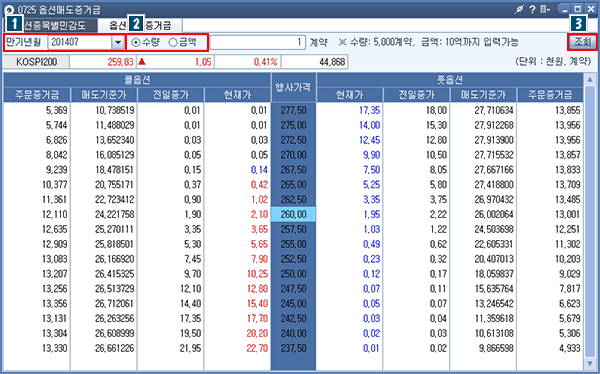Click call current price 10.25
Screen dimensions: 600x374
click(x=257, y=274)
